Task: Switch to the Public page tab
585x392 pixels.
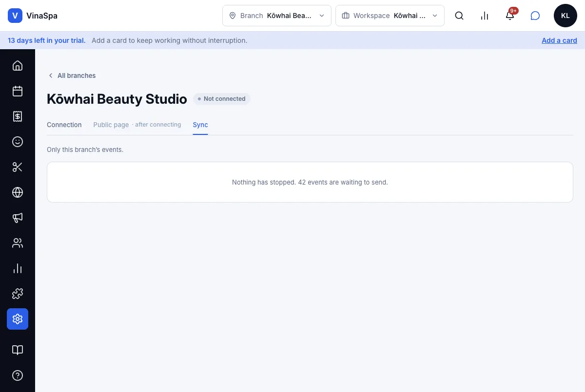Action: point(137,125)
